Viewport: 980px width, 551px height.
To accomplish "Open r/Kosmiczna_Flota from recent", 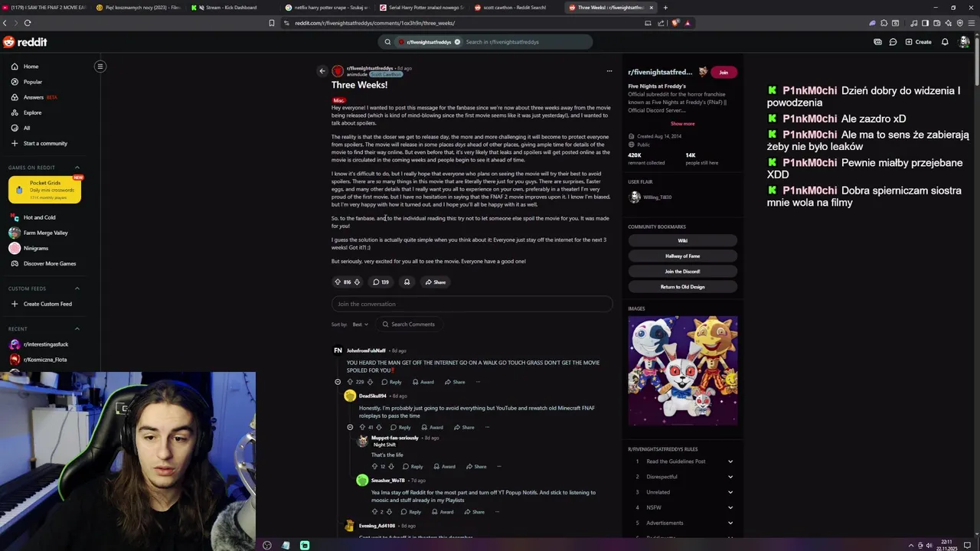I will point(44,360).
